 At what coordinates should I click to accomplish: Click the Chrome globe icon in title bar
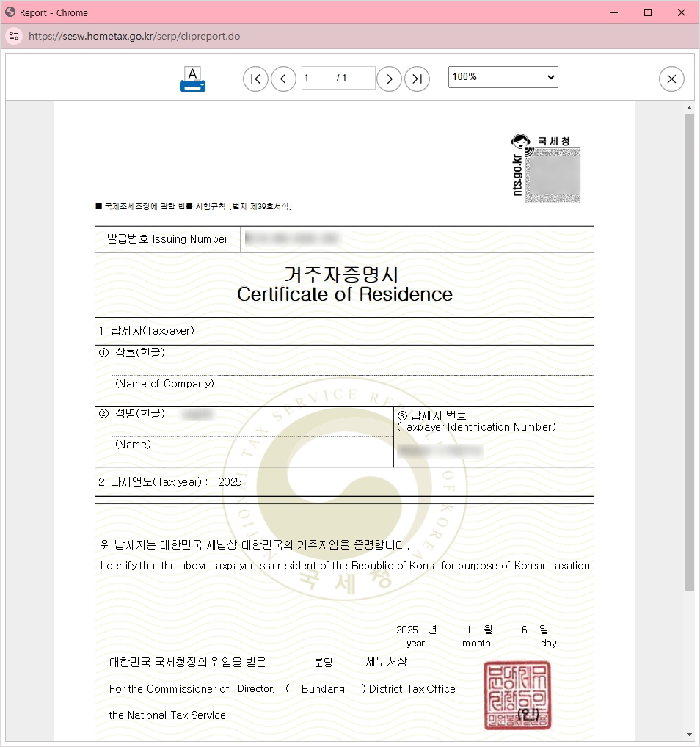click(x=10, y=12)
